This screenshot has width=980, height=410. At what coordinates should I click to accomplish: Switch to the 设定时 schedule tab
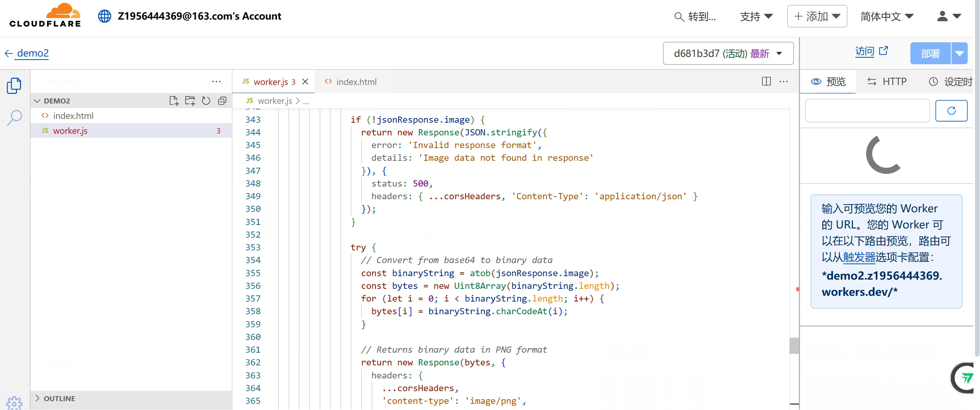pyautogui.click(x=950, y=82)
